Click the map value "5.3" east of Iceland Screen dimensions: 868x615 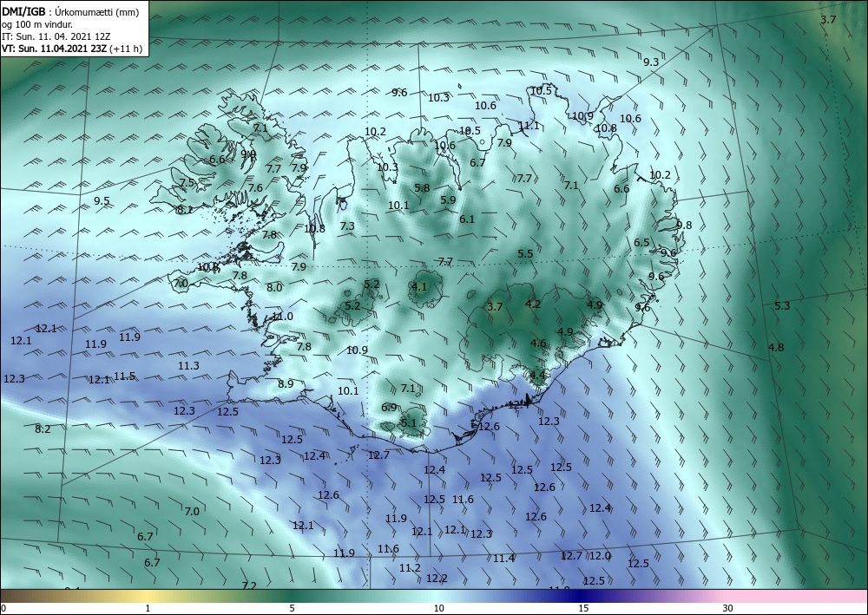782,305
